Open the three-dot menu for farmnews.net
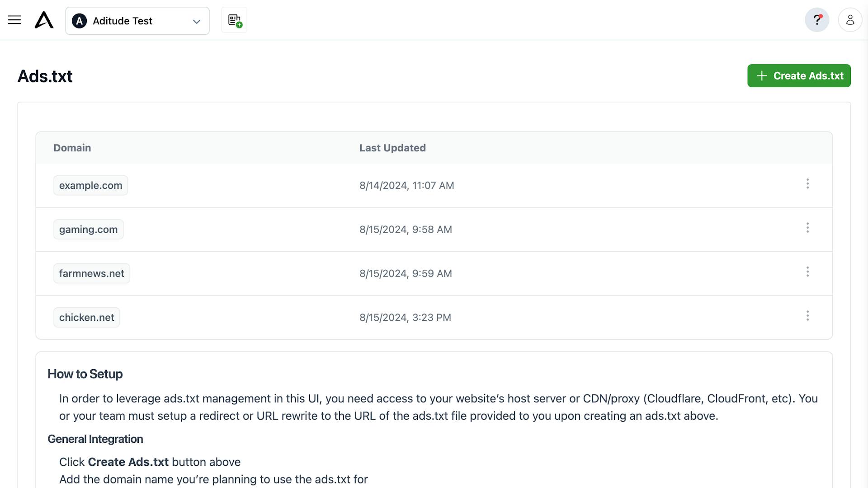 pos(807,272)
